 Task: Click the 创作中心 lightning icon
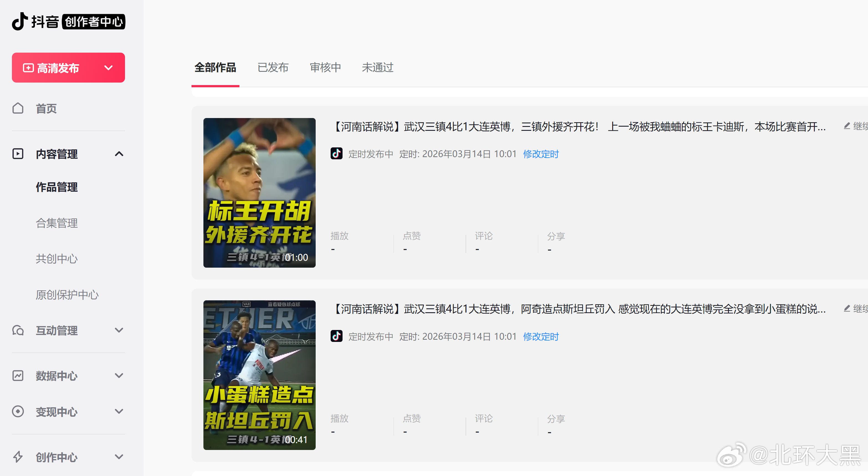click(18, 457)
